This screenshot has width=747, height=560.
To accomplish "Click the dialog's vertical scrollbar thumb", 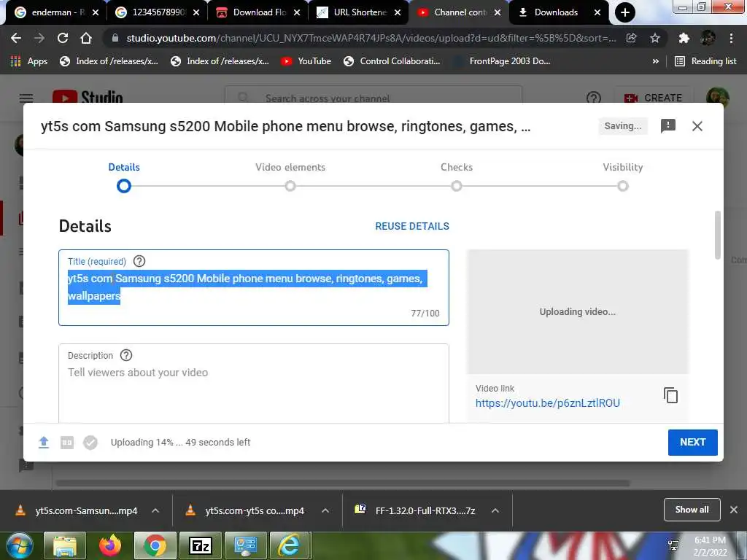I will click(x=718, y=236).
